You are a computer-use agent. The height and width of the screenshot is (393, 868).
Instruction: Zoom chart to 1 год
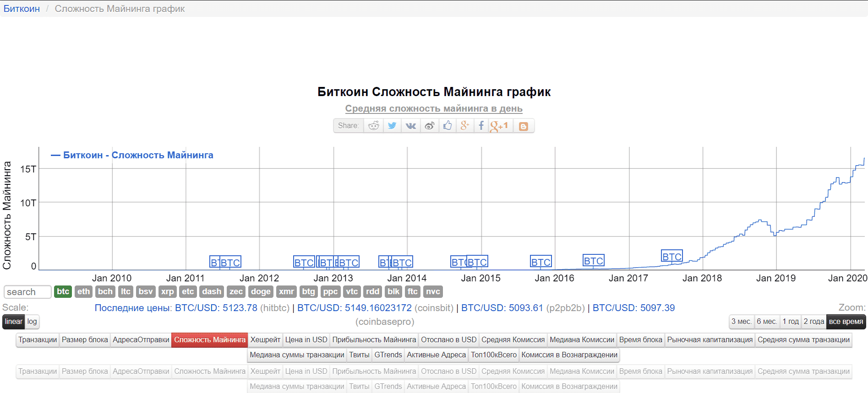tap(791, 322)
